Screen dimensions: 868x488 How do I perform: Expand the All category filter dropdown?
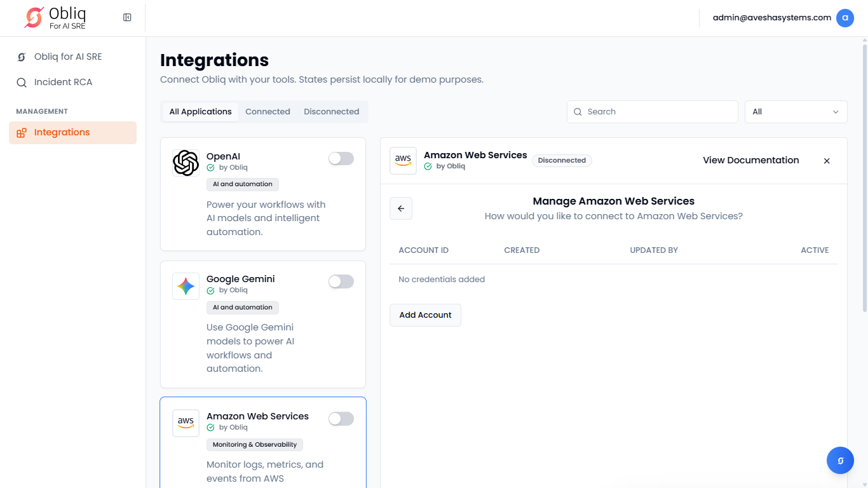point(796,112)
